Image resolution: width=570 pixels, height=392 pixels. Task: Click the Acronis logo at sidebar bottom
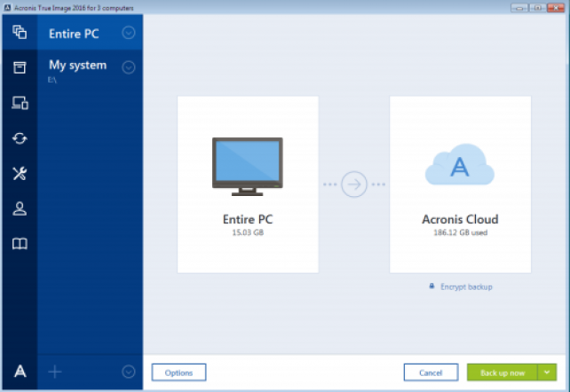click(20, 372)
